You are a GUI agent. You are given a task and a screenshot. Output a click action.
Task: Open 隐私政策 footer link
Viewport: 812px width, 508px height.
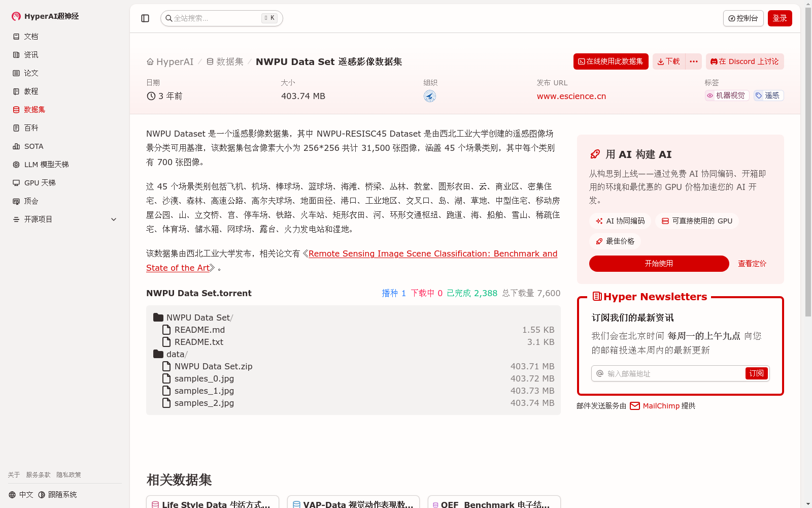click(69, 475)
